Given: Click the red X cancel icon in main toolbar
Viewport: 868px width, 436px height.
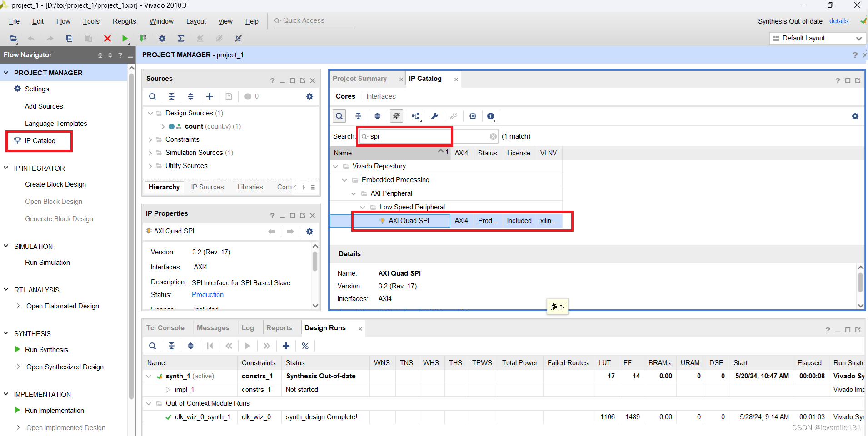Looking at the screenshot, I should [x=107, y=39].
